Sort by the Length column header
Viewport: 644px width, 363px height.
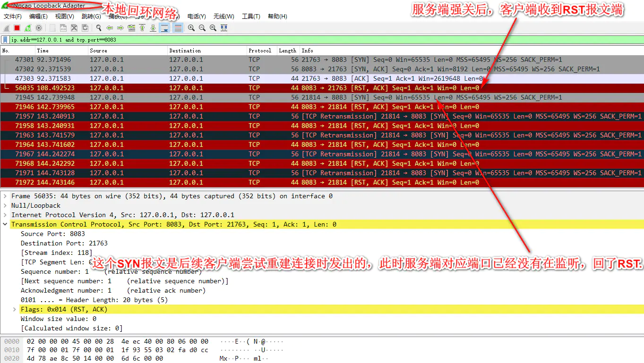tap(288, 51)
